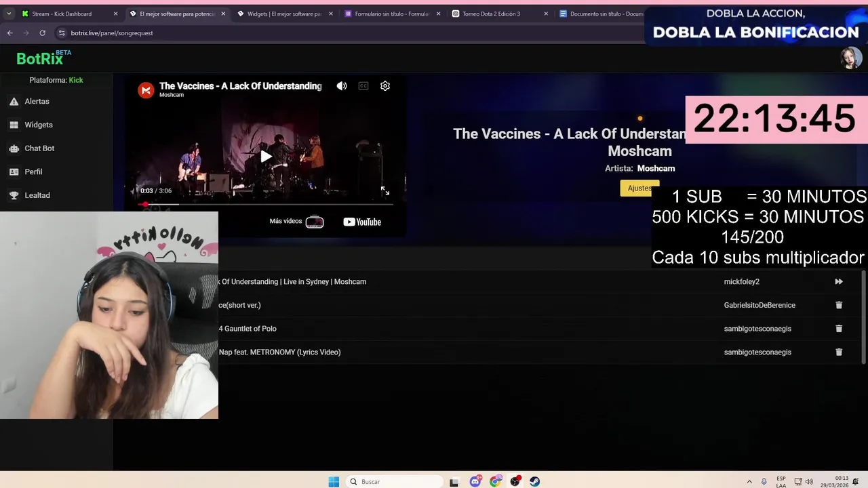Toggle closed captions on the video
This screenshot has height=488, width=868.
click(x=363, y=86)
